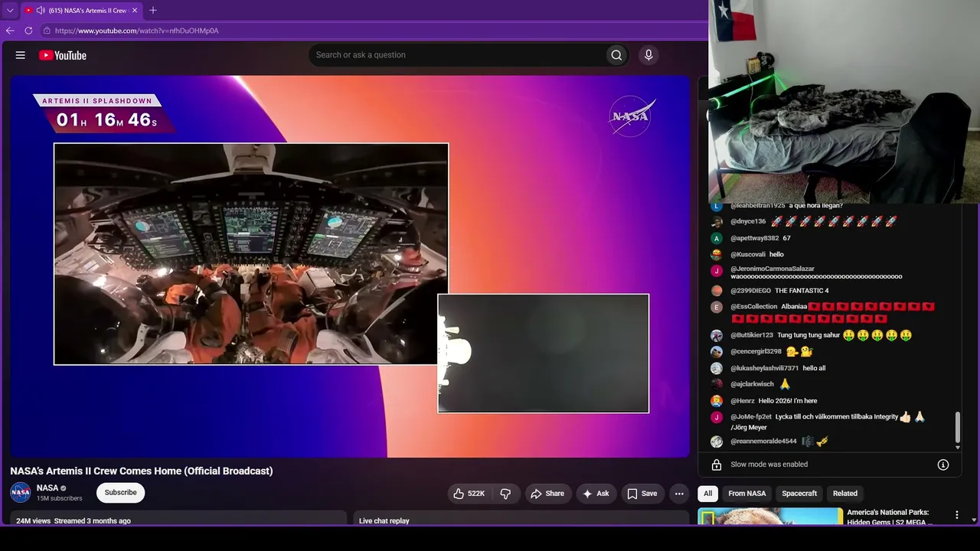The height and width of the screenshot is (551, 980).
Task: Open the tab search dropdown arrow
Action: (10, 11)
